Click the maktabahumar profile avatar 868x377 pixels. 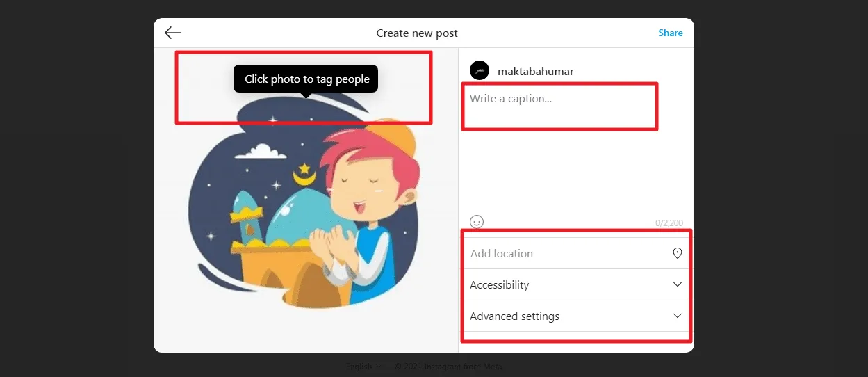pos(480,70)
